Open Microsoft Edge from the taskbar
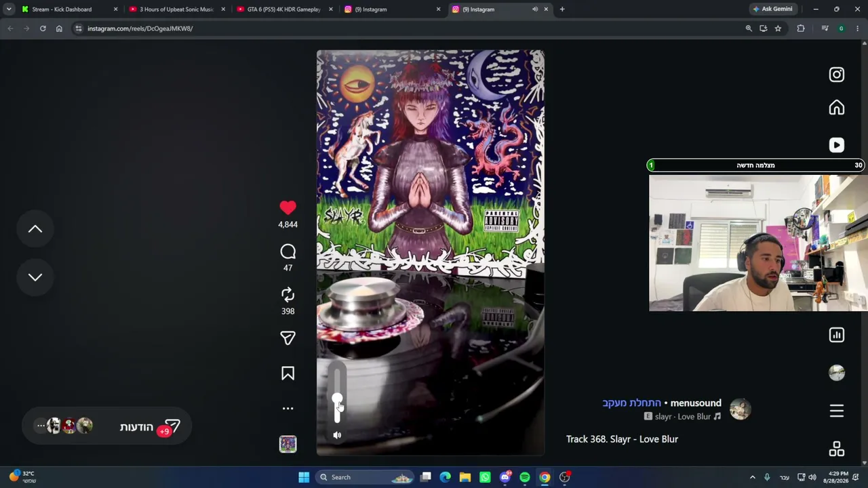868x488 pixels. tap(446, 477)
